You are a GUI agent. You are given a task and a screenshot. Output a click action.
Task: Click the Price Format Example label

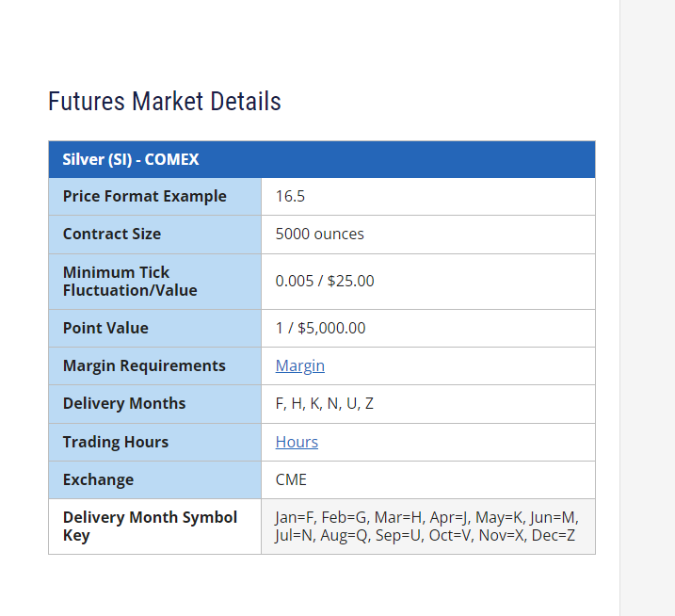pos(145,197)
